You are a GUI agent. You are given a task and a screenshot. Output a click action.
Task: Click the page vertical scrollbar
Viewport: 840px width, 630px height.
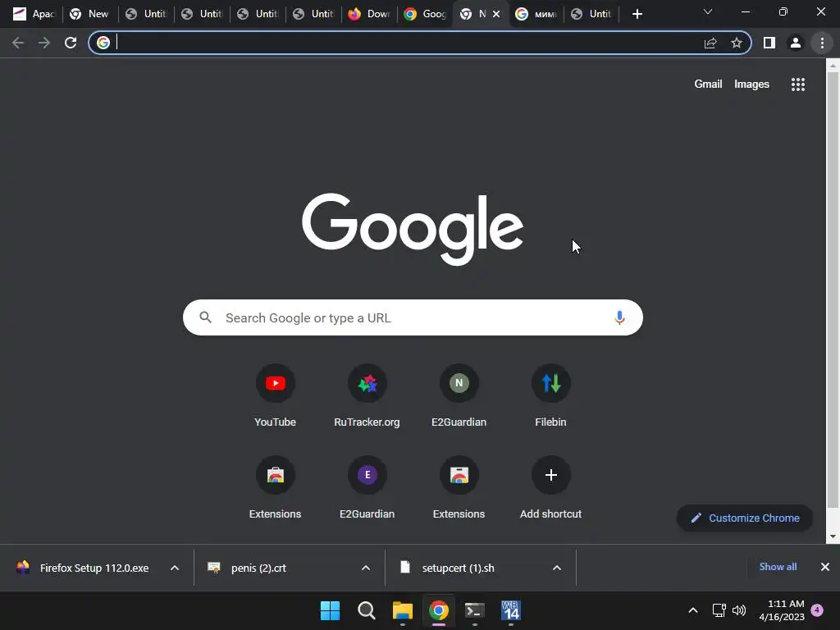pos(833,290)
